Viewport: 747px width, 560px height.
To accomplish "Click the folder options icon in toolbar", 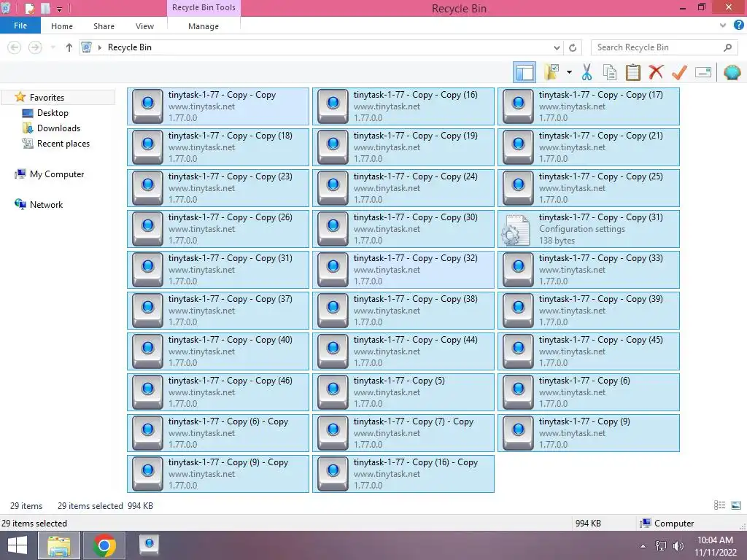I will [x=552, y=72].
